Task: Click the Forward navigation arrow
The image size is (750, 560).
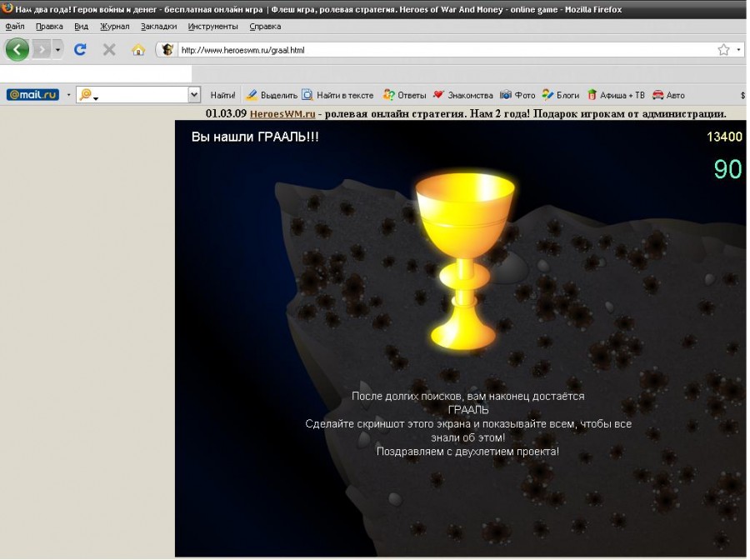Action: point(41,50)
